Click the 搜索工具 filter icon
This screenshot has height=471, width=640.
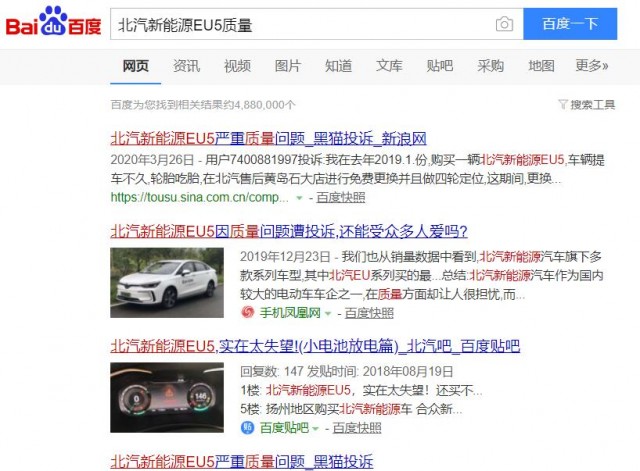563,104
